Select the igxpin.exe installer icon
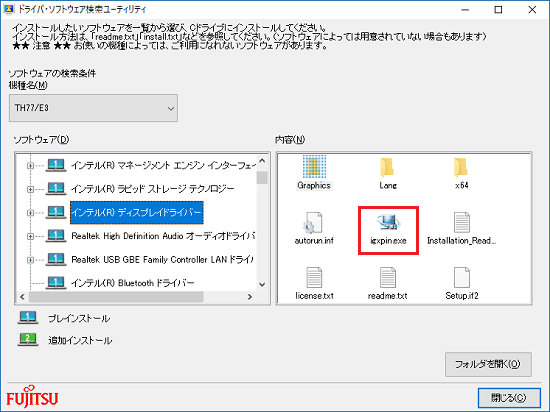Image resolution: width=550 pixels, height=412 pixels. click(388, 223)
